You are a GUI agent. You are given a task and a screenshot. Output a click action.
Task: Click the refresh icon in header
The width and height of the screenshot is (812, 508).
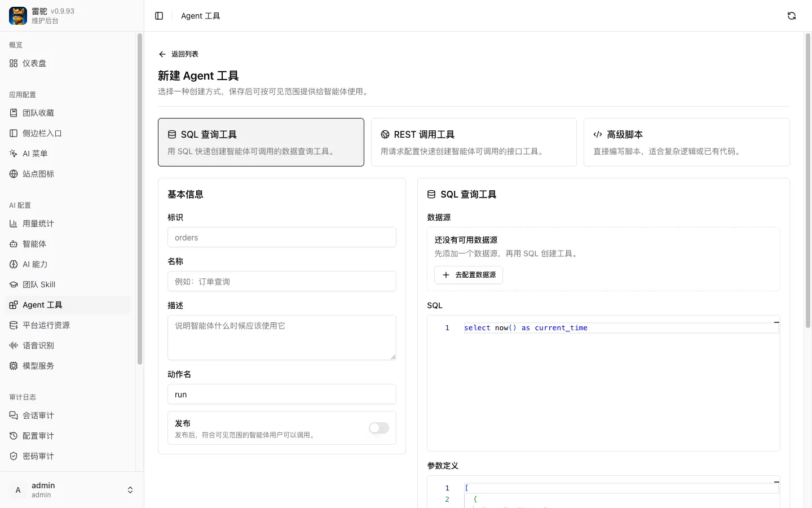tap(792, 16)
